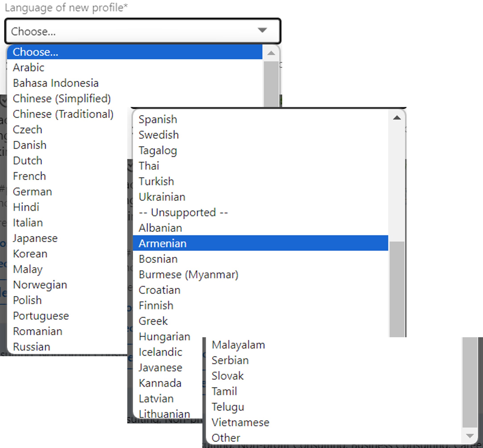Select the highlighted Armenian option
The width and height of the screenshot is (483, 448).
pos(162,243)
